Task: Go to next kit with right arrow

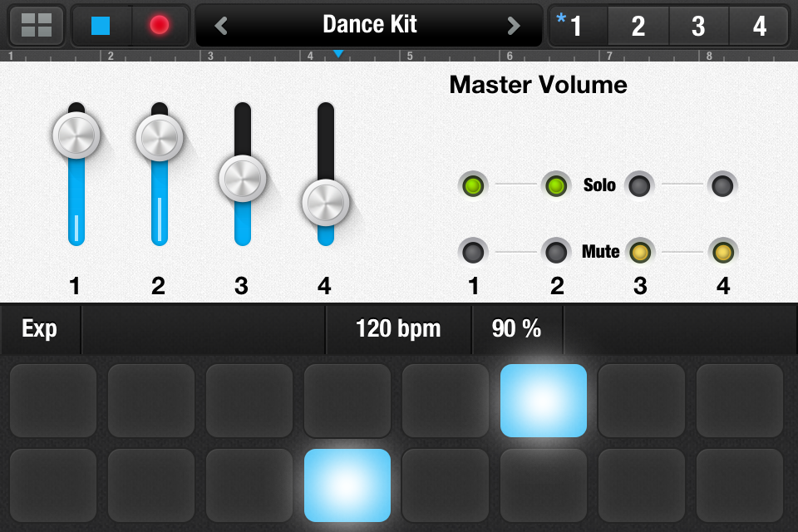Action: pyautogui.click(x=514, y=26)
